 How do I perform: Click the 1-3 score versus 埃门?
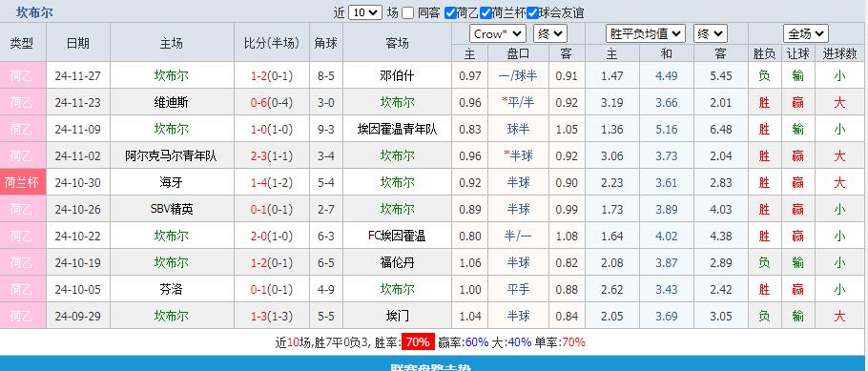[259, 317]
